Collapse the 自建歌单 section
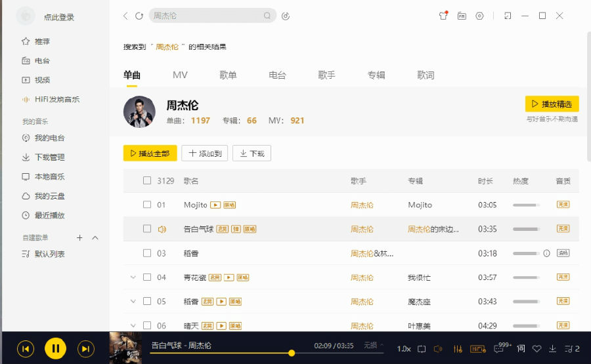 [95, 237]
